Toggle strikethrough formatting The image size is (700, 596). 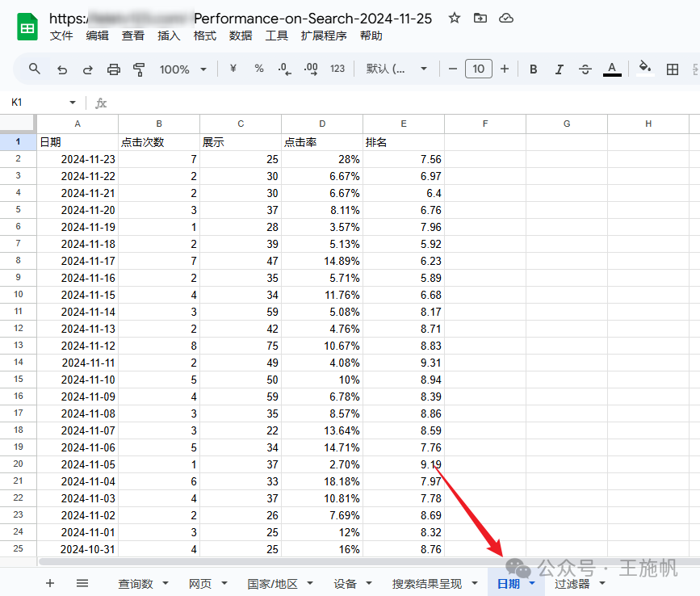tap(585, 69)
